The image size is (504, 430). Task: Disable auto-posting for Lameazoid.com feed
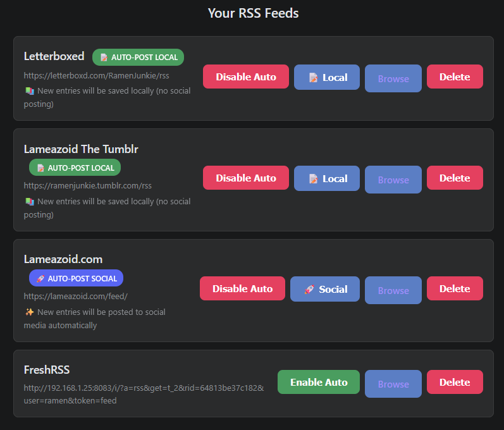tap(242, 289)
